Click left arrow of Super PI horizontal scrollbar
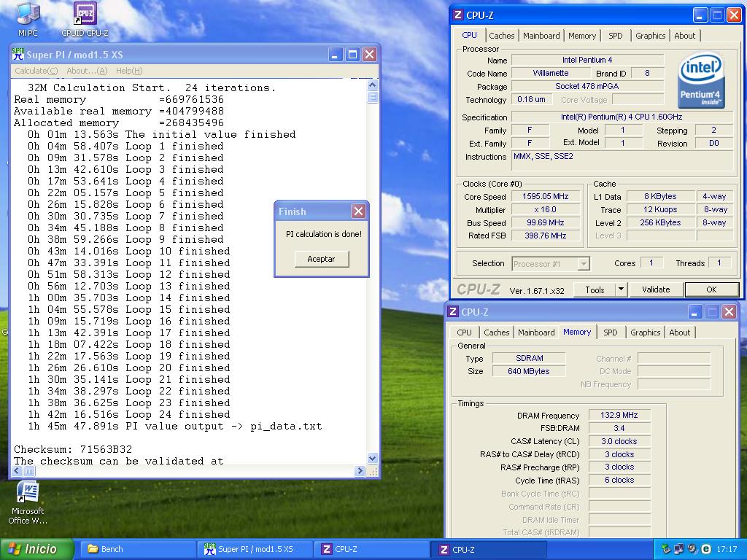Screen dimensions: 747x560 (18, 471)
